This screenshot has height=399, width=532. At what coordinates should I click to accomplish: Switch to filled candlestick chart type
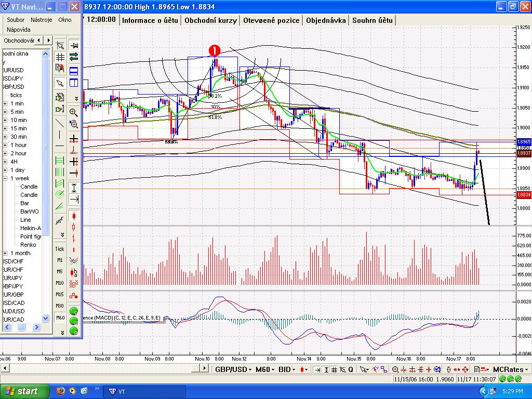point(74,216)
